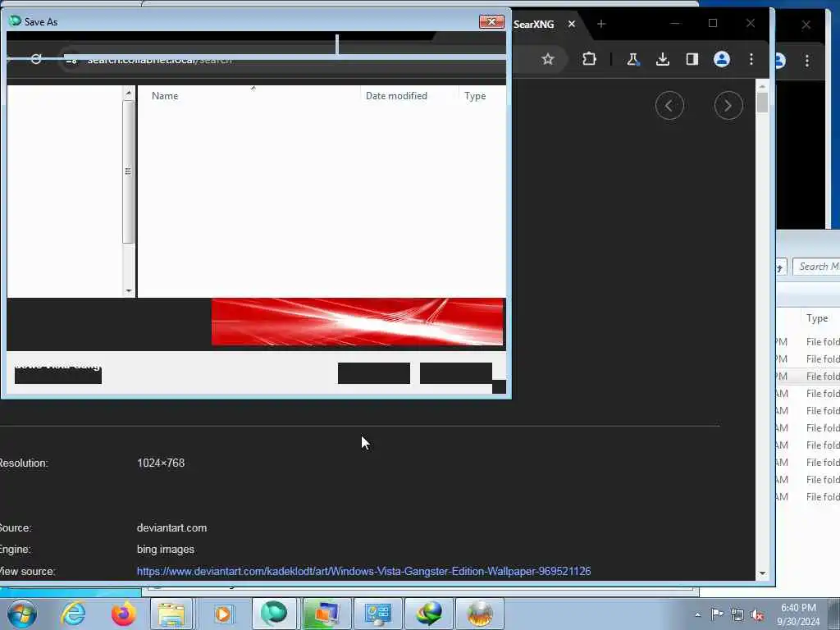Sort Save As list by Date modified
The width and height of the screenshot is (840, 630).
pos(396,96)
